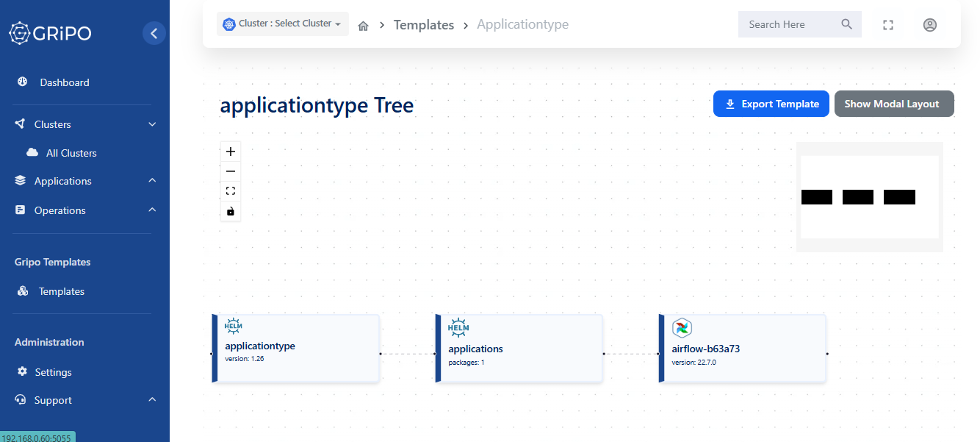
Task: Click Show Modal Layout button
Action: click(x=894, y=104)
